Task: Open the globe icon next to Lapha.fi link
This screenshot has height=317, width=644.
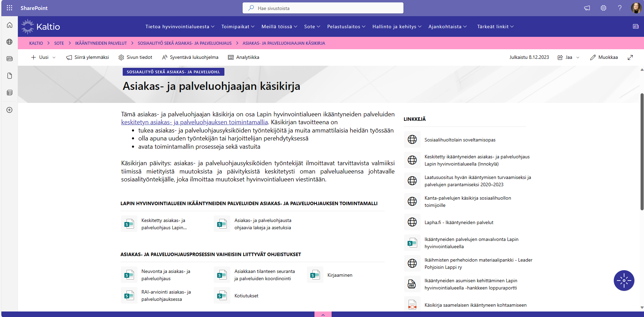Action: 412,222
